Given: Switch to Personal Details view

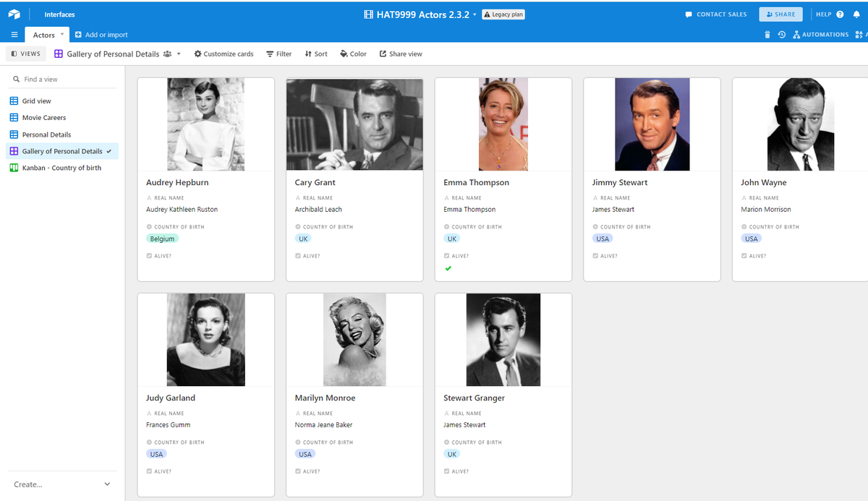Looking at the screenshot, I should (x=46, y=134).
